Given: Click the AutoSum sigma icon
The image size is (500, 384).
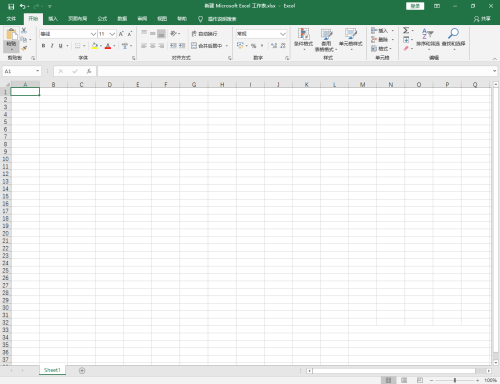Looking at the screenshot, I should pos(406,30).
